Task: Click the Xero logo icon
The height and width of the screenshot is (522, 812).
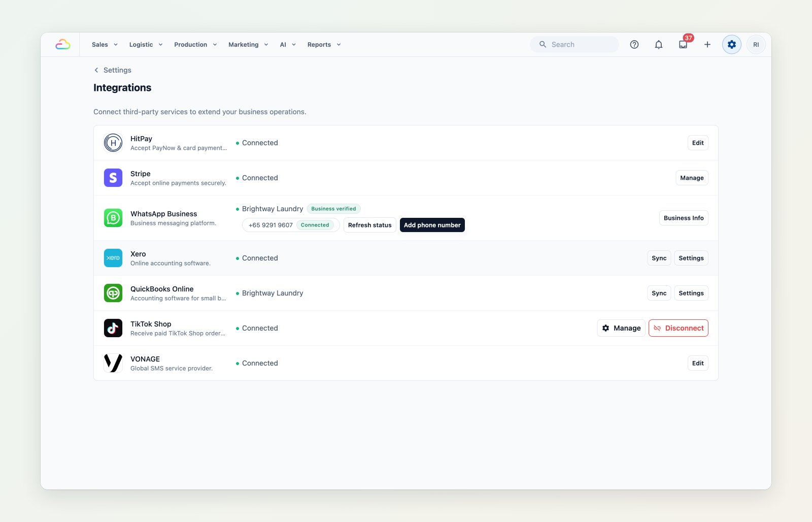Action: 113,258
